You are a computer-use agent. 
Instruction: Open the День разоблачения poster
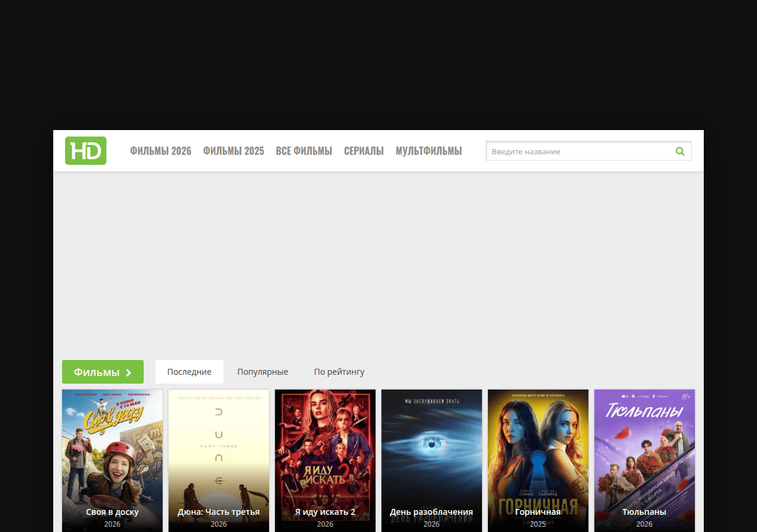tap(432, 460)
